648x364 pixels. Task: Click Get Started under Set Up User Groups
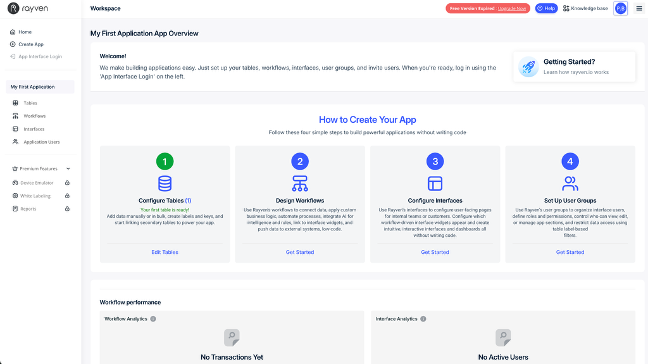click(570, 252)
